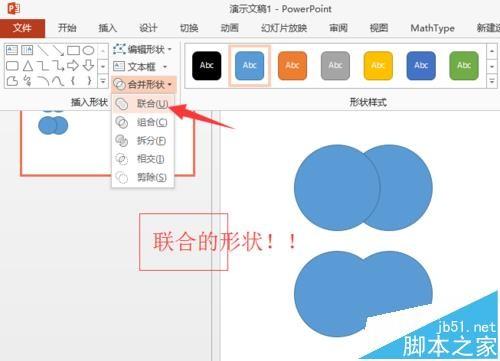Choose the Rectangle shape
Viewport: 500px width, 361px height.
click(73, 50)
